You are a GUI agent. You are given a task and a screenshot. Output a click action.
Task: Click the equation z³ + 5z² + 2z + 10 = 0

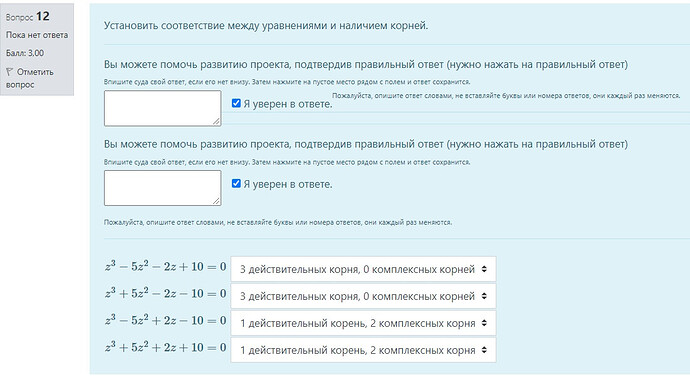pos(165,348)
